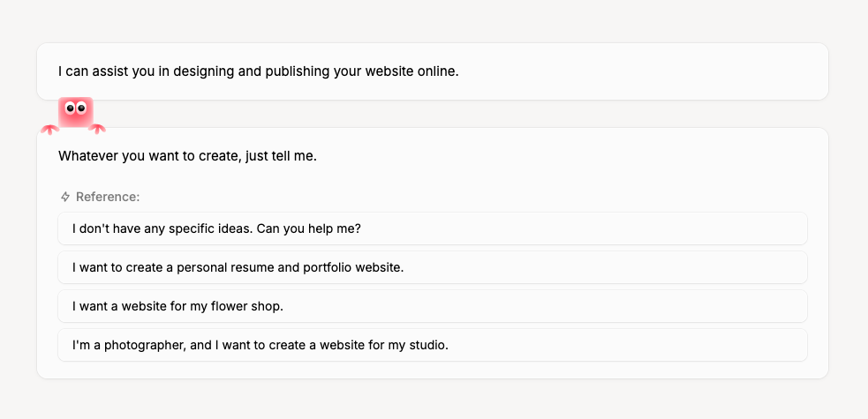Click the "Whatever you want to create" message

pos(188,156)
